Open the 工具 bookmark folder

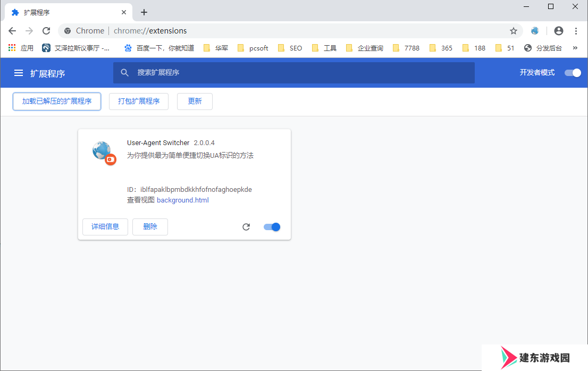tap(324, 48)
